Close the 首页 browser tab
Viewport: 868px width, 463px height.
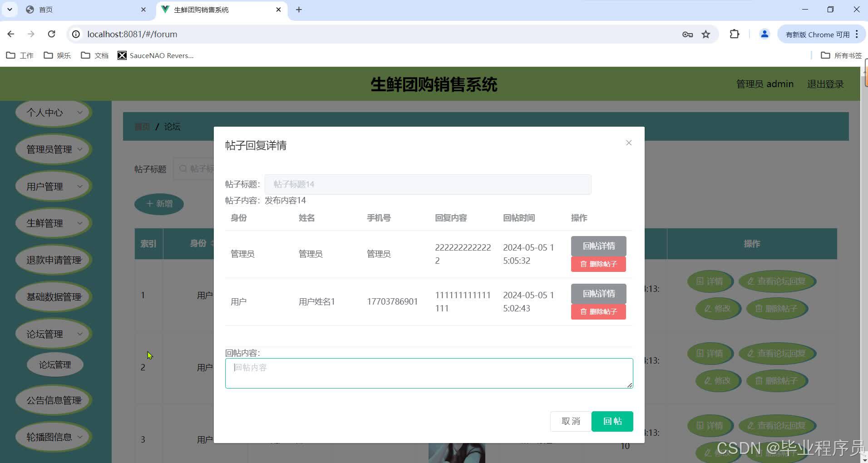pos(143,10)
